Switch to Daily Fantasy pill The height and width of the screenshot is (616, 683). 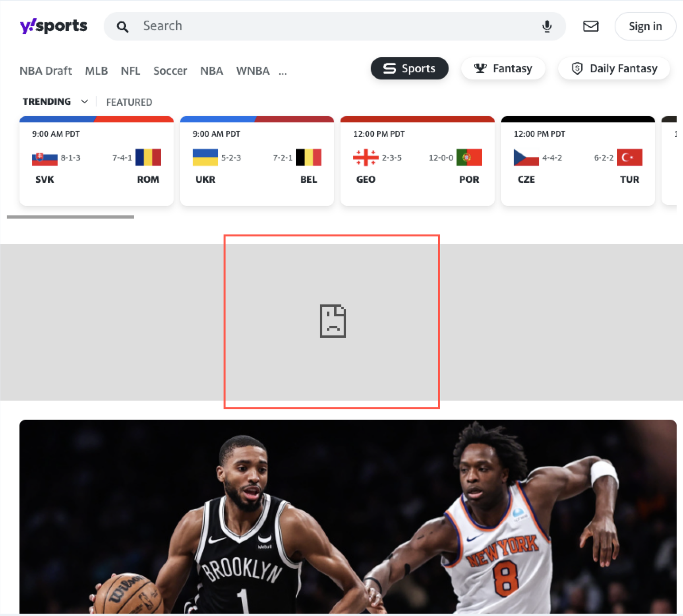614,68
